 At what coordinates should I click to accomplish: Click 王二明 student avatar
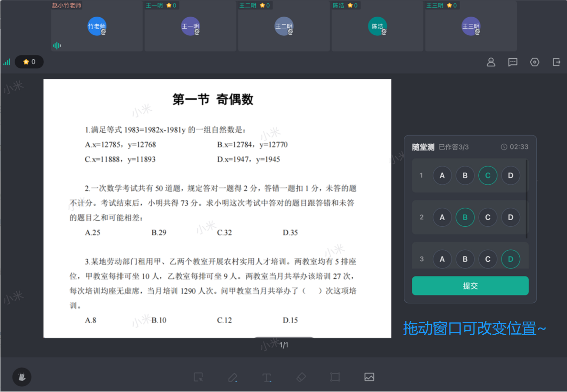(x=284, y=26)
